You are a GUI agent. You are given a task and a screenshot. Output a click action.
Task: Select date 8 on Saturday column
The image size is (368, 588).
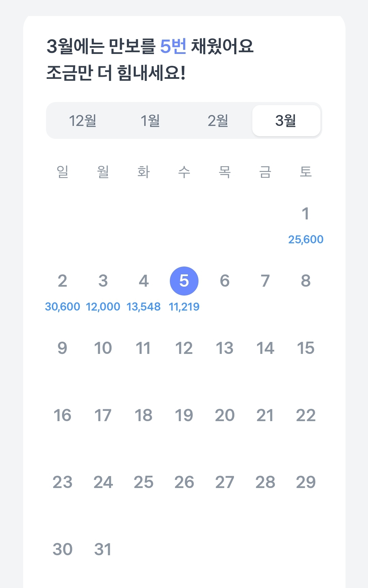click(306, 281)
